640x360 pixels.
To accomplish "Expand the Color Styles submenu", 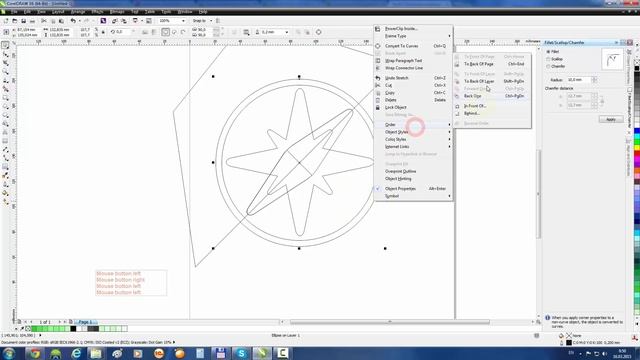I will coord(413,139).
